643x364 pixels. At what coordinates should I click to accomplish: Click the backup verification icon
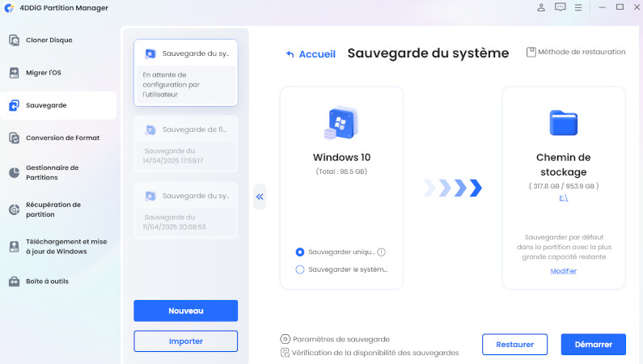285,353
